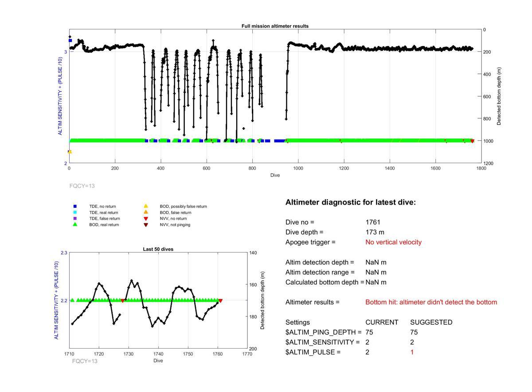Click the 160 depth tick on the Last 50 dives plot
Screen dimensions: 532x392
[253, 285]
